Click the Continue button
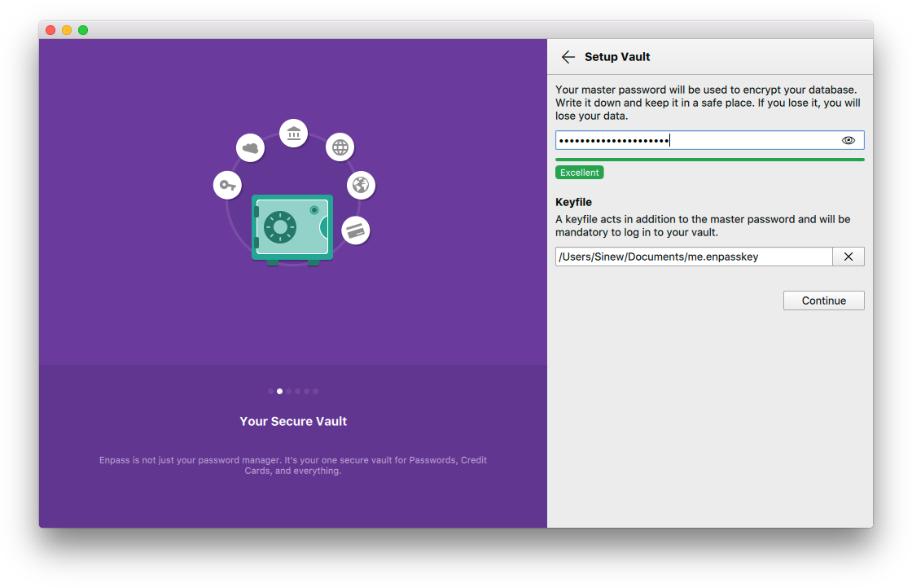Image resolution: width=912 pixels, height=588 pixels. [x=823, y=301]
